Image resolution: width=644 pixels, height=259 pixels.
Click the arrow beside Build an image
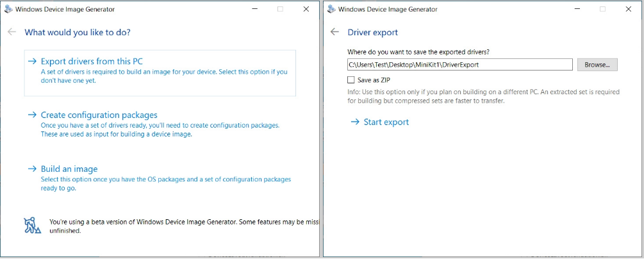coord(32,169)
